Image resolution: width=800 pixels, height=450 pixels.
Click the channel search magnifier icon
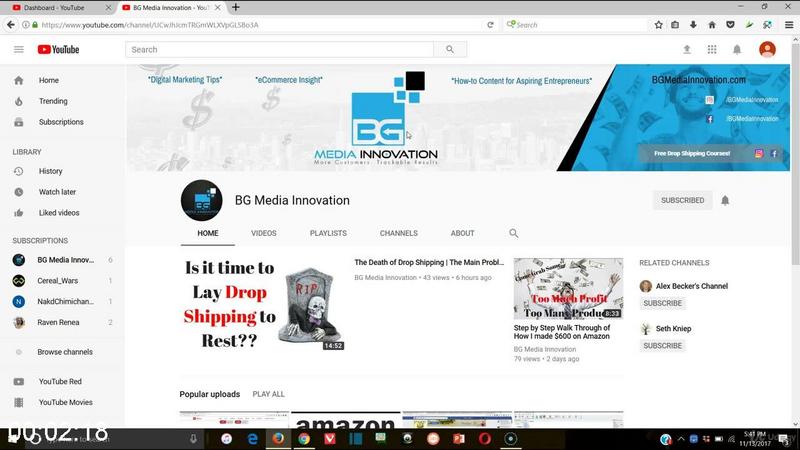pos(513,233)
